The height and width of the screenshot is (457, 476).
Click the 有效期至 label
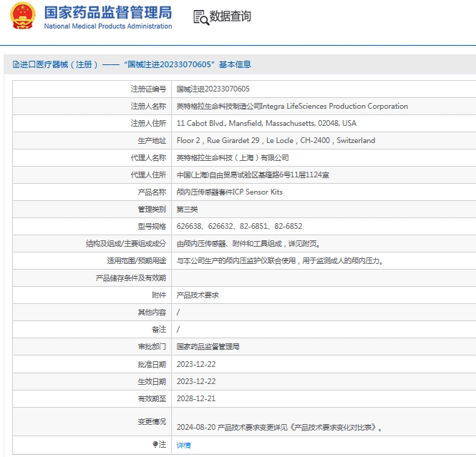point(152,398)
